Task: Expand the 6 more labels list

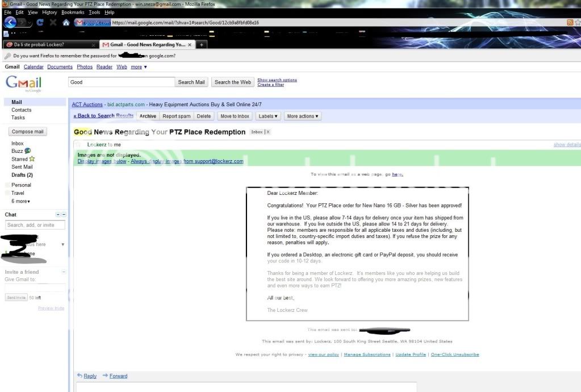Action: (x=20, y=201)
